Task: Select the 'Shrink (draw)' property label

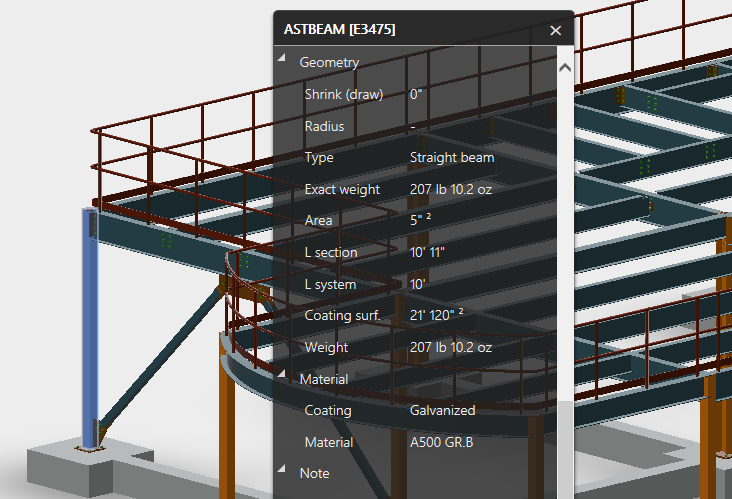Action: click(x=344, y=94)
